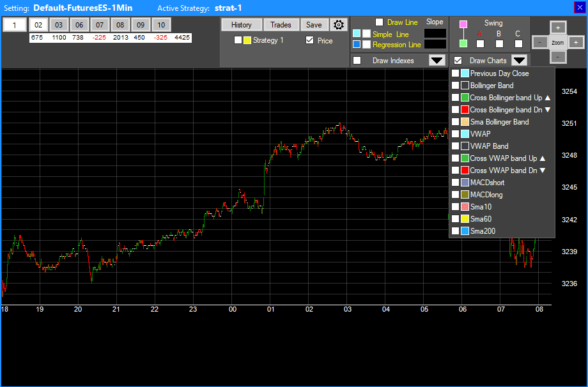The height and width of the screenshot is (387, 588).
Task: Click the yellow Strategy 1 color swatch
Action: [x=247, y=40]
